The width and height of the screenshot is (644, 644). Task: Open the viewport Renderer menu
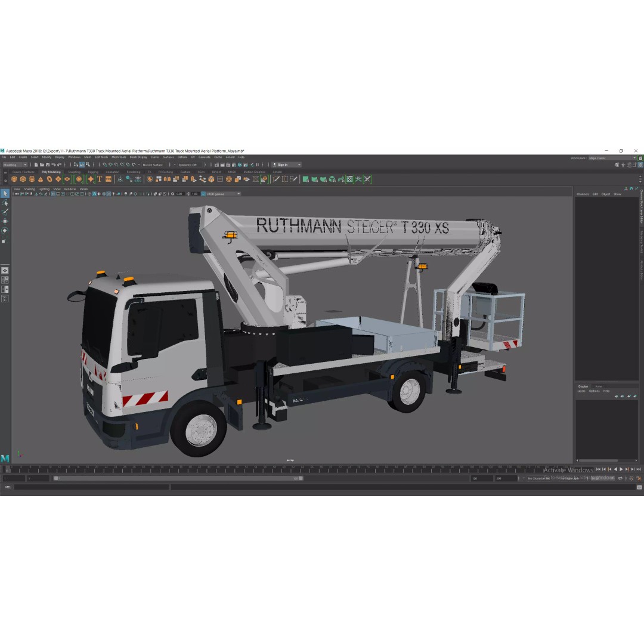70,189
